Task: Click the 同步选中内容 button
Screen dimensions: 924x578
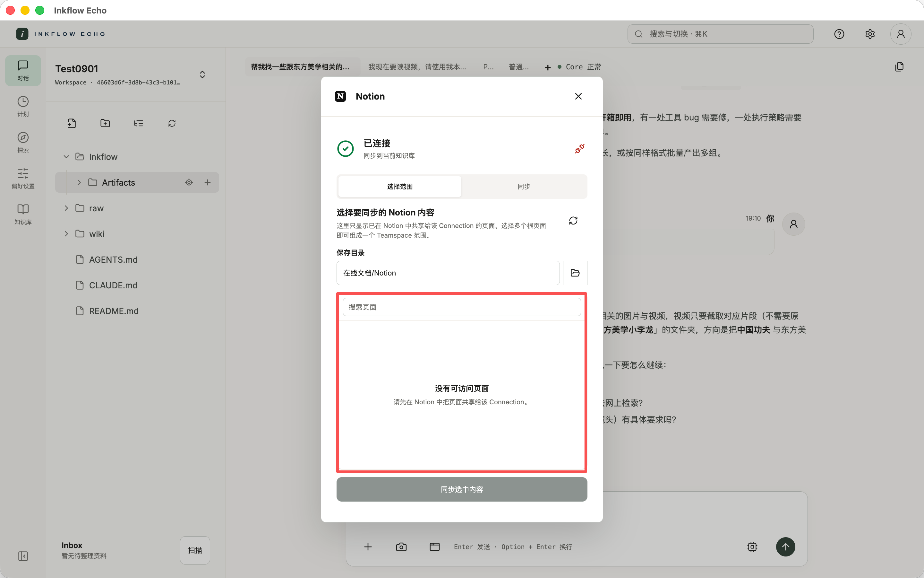Action: tap(462, 489)
